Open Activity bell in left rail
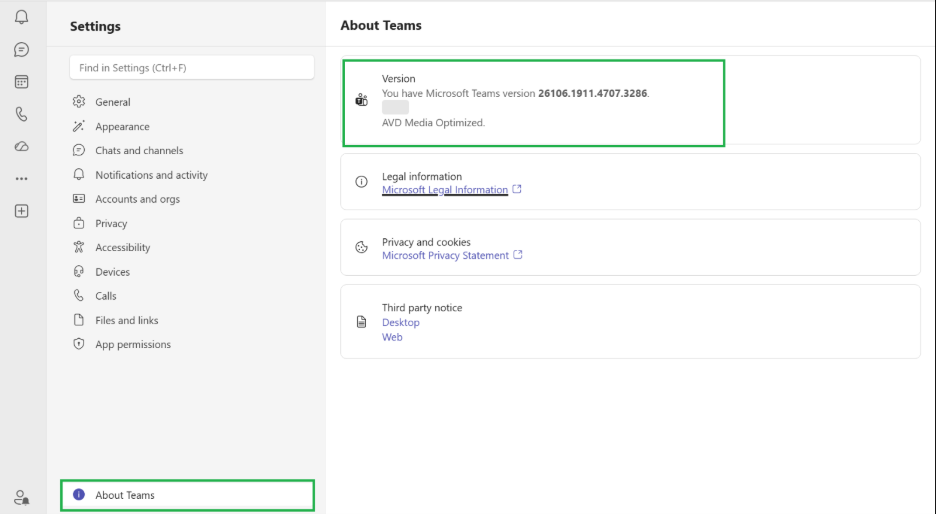Image resolution: width=936 pixels, height=514 pixels. (21, 17)
